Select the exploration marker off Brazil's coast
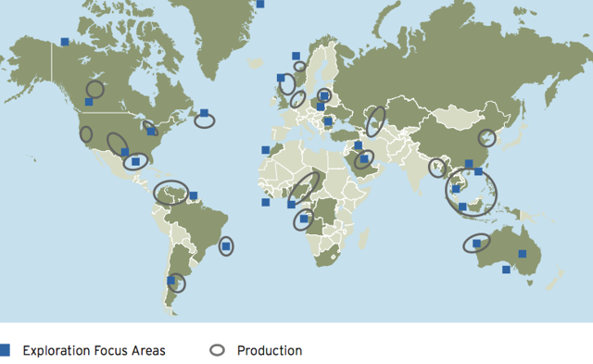Screen dimensions: 593x364 (x=226, y=246)
